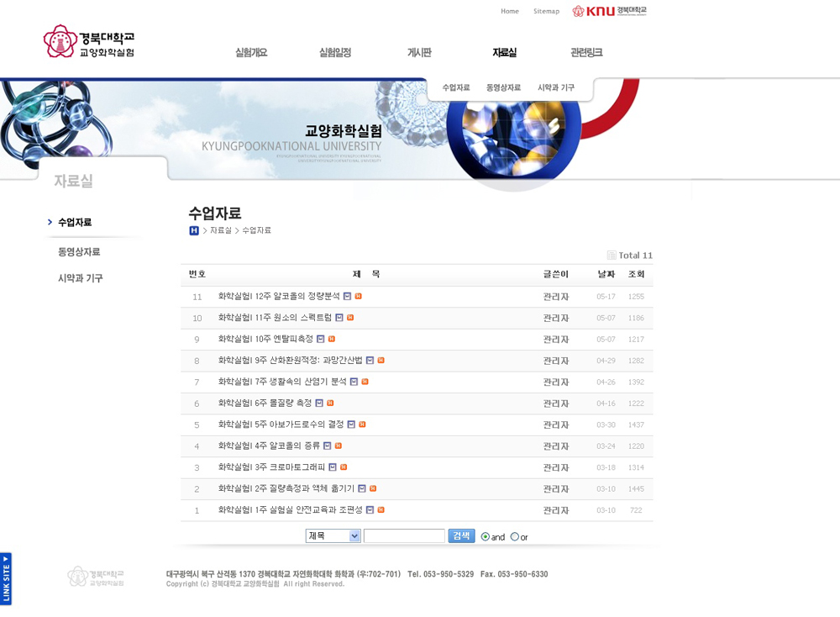Image resolution: width=840 pixels, height=617 pixels.
Task: Open the 게시판 main menu
Action: pos(419,53)
